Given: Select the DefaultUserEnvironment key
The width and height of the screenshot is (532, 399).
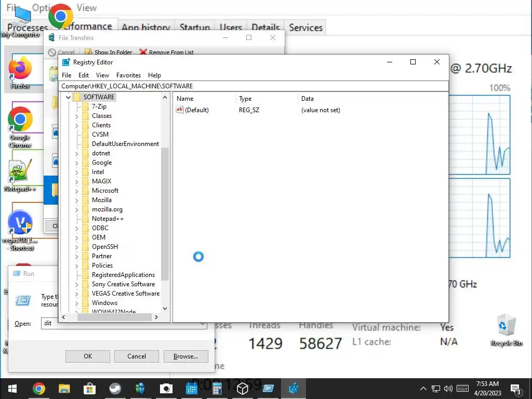Looking at the screenshot, I should [x=125, y=144].
